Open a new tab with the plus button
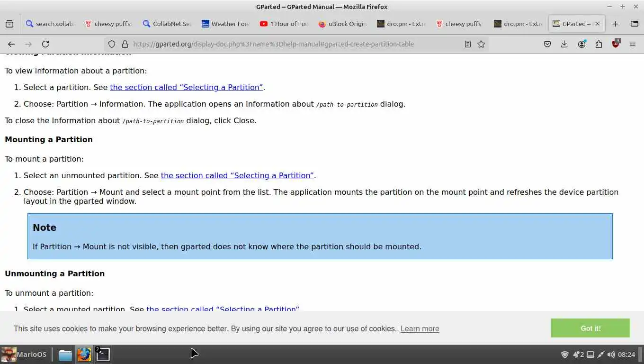 click(615, 24)
